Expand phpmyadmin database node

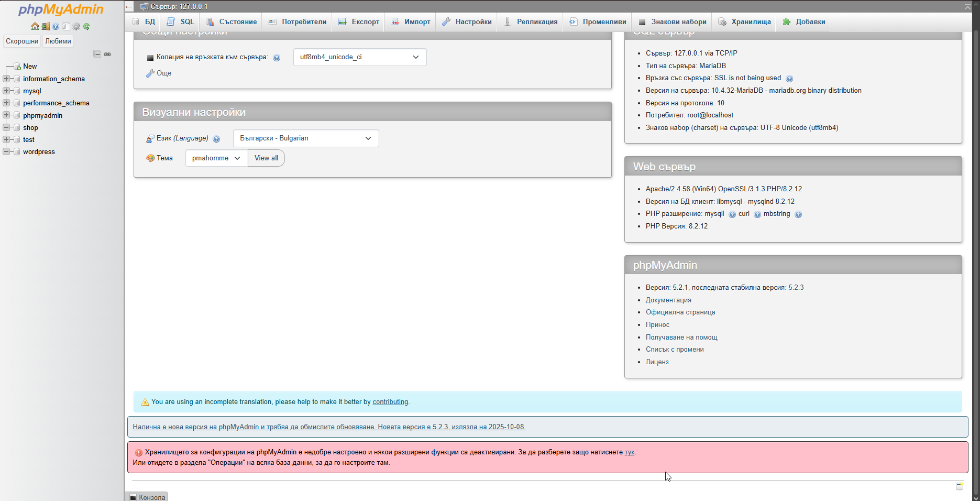click(6, 115)
